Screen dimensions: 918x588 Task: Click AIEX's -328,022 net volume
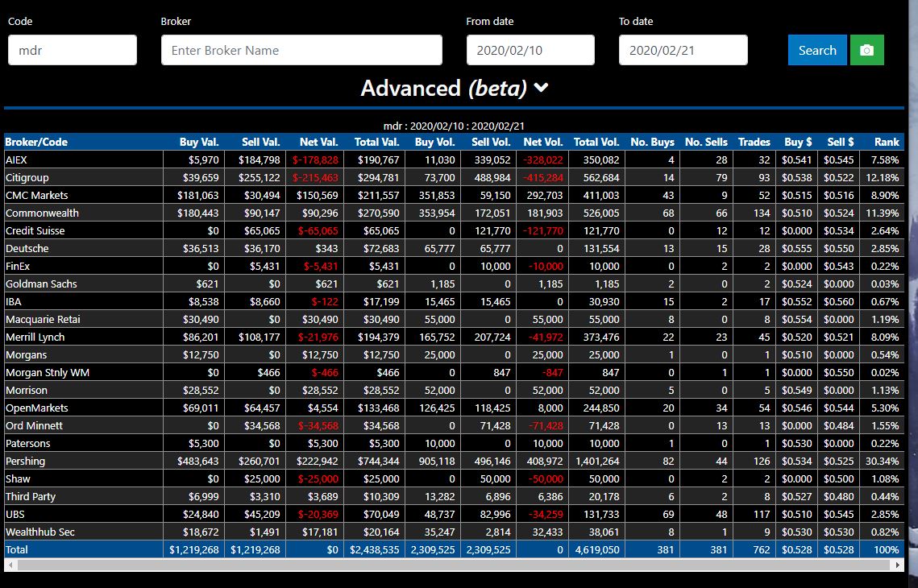click(542, 159)
